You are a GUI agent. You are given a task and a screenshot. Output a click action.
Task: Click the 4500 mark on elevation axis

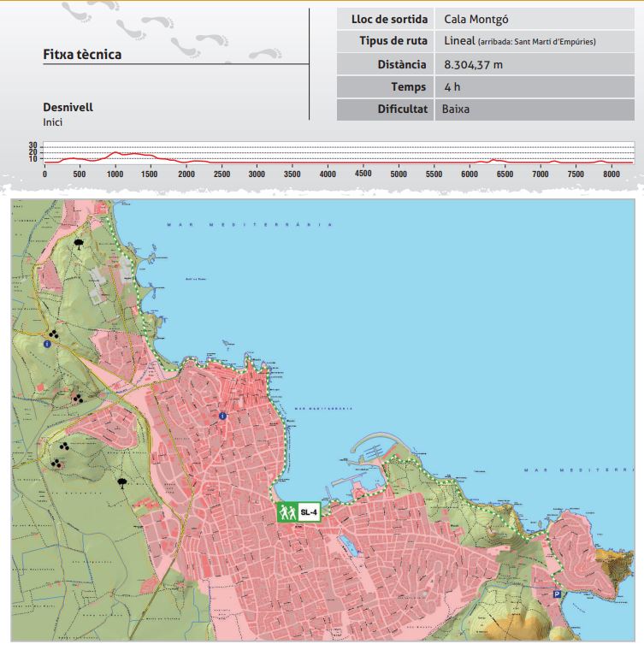coord(363,174)
